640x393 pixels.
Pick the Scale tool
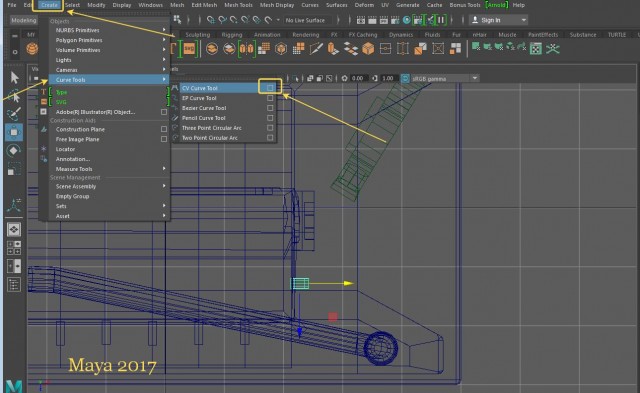[x=14, y=169]
